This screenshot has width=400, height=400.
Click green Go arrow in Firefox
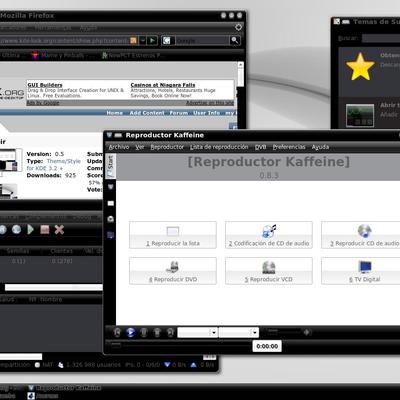[152, 40]
